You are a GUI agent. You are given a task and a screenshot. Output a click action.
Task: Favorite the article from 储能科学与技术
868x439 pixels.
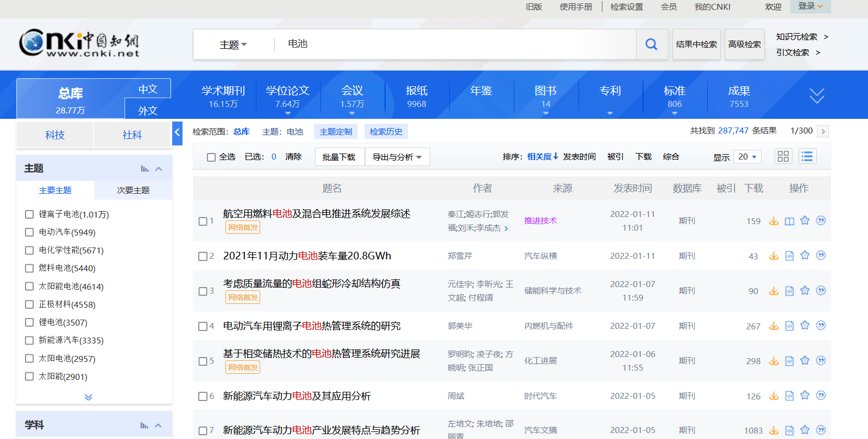[x=805, y=290]
